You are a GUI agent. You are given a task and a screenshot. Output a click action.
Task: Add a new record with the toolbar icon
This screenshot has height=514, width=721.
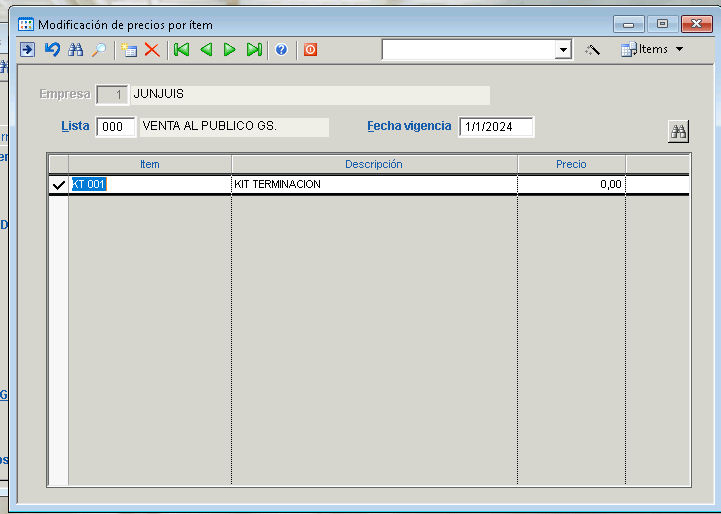tap(129, 49)
